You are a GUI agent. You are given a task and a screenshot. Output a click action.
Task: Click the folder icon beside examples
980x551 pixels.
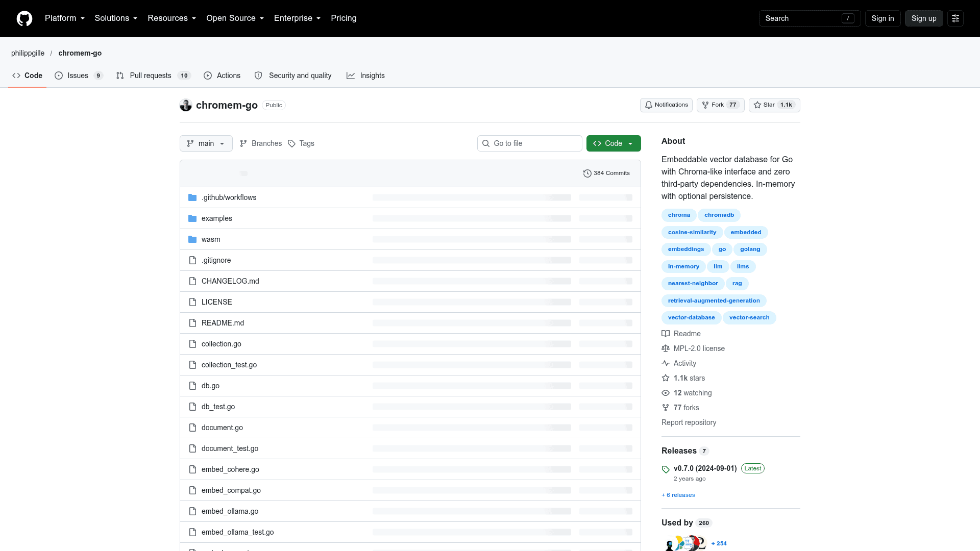192,218
